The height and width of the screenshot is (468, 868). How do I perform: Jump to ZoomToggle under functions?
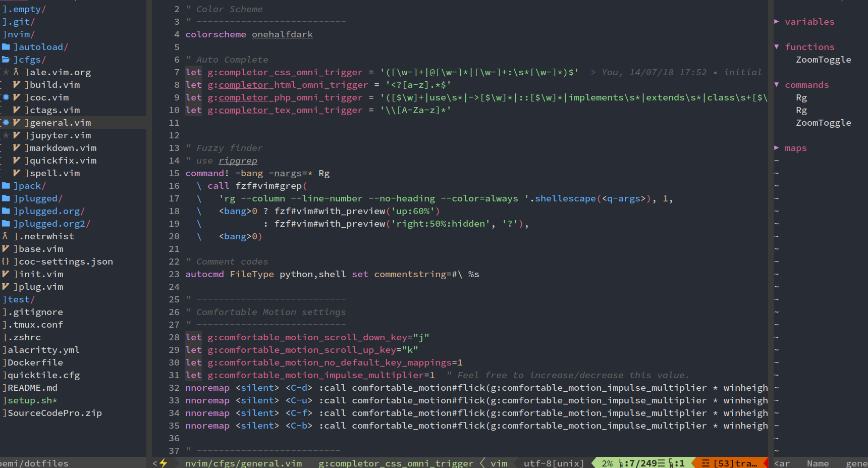823,60
